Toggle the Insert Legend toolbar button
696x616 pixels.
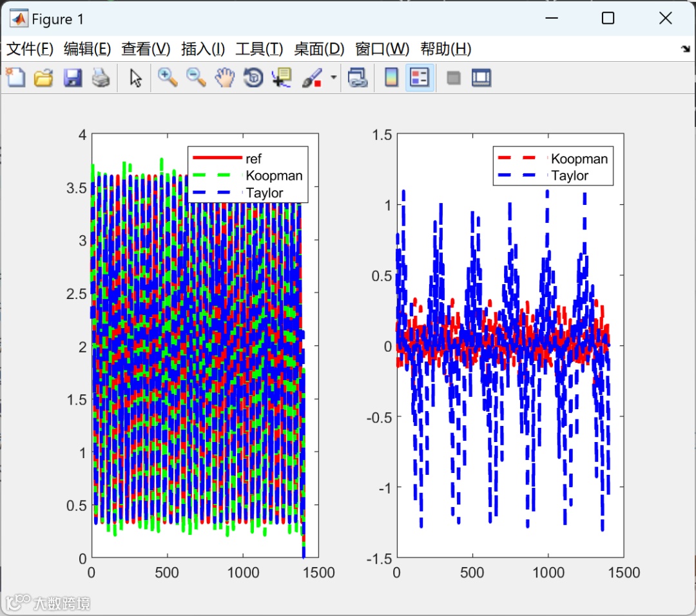coord(420,78)
